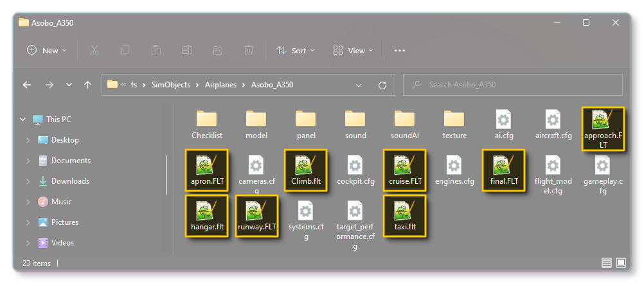Select the ai.cfg file

tap(503, 125)
